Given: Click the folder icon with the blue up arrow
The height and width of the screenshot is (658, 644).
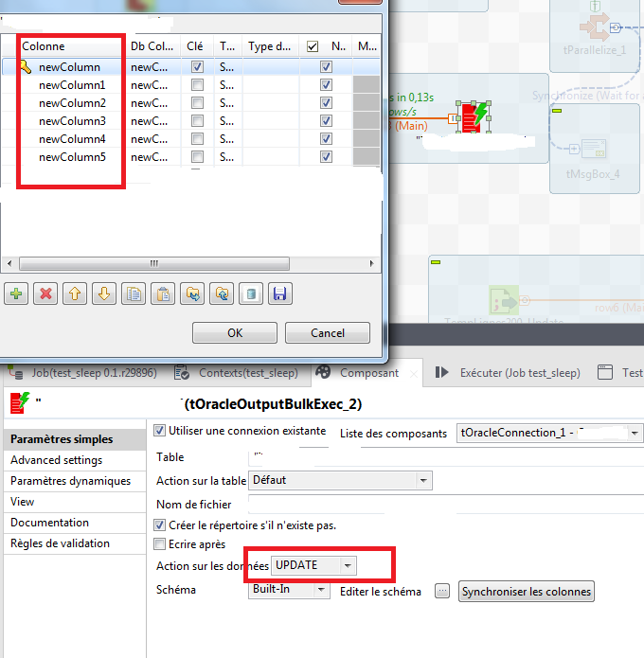Looking at the screenshot, I should point(222,293).
